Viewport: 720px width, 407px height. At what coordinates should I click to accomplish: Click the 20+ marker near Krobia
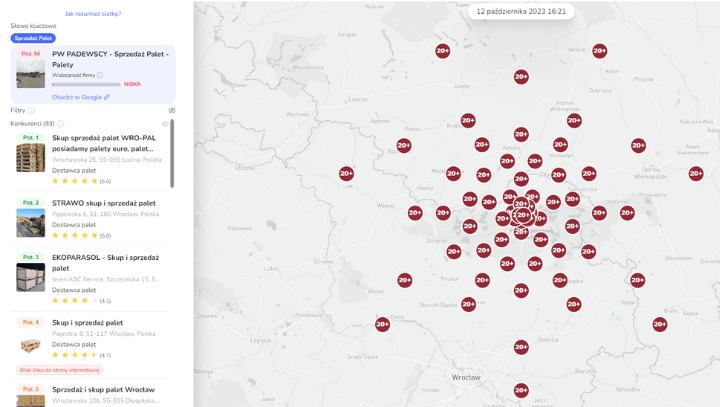click(x=468, y=121)
